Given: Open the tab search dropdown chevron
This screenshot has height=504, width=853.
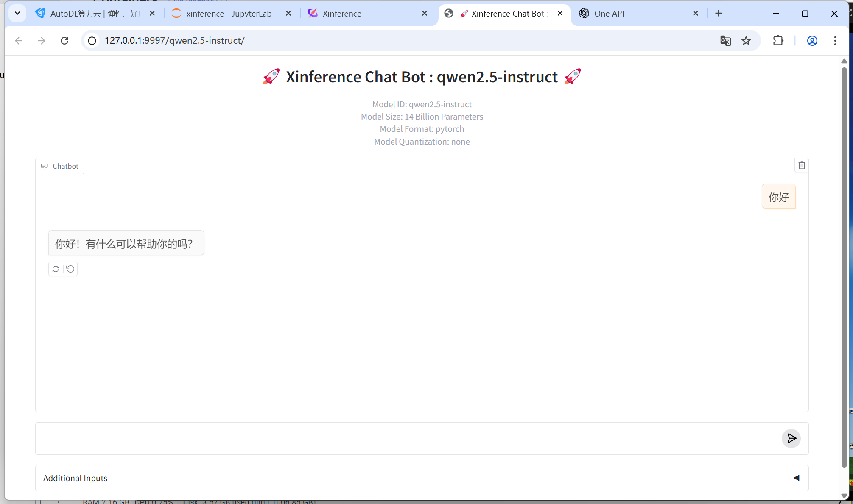Looking at the screenshot, I should pyautogui.click(x=17, y=14).
